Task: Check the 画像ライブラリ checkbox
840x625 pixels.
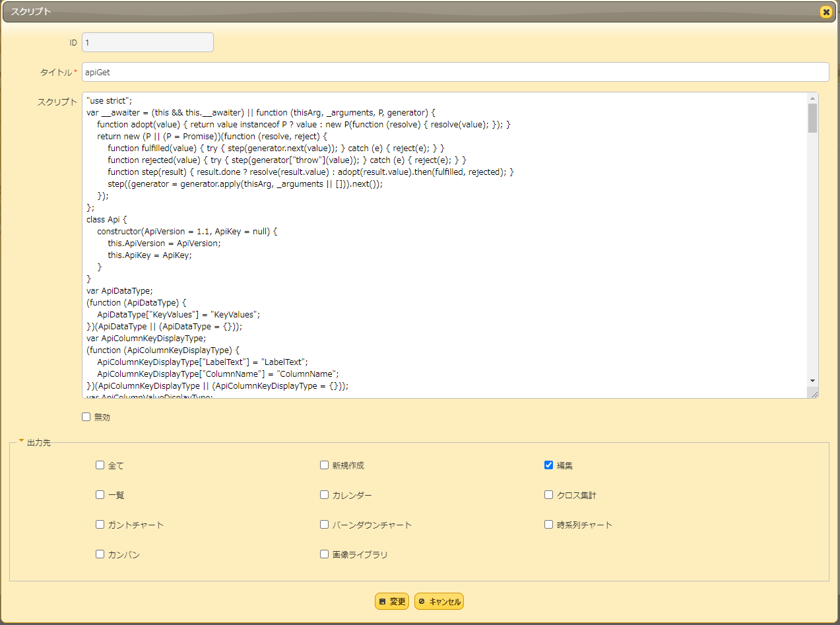Action: click(324, 554)
